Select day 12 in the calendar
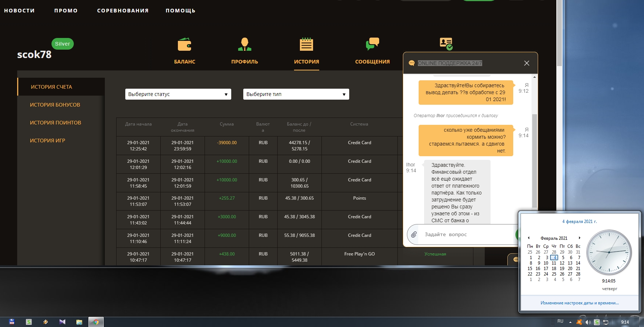This screenshot has height=327, width=644. tap(562, 263)
